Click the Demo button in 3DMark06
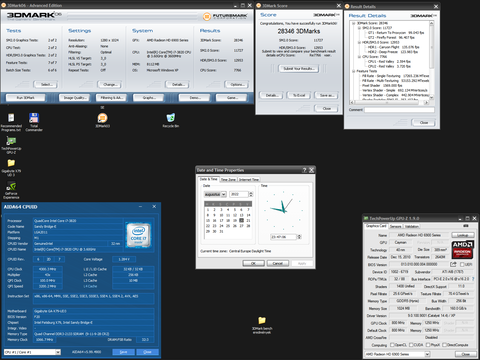 pyautogui.click(x=195, y=98)
